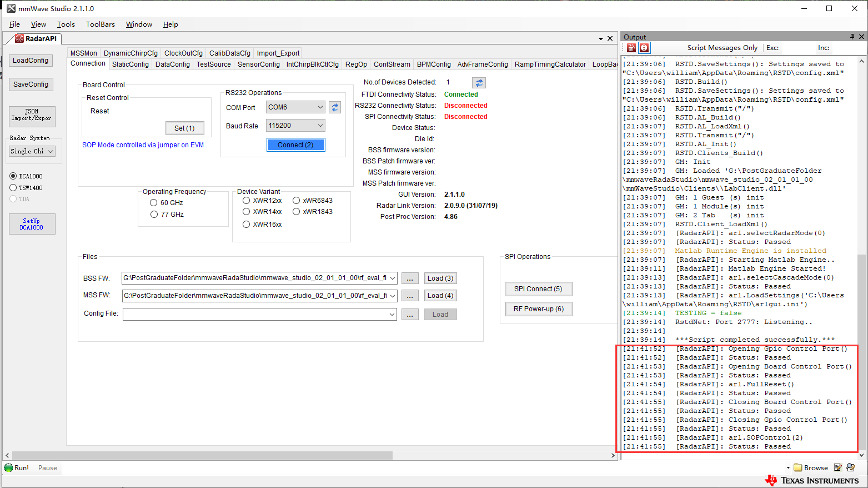Open the BPMConfig tab

click(x=434, y=64)
